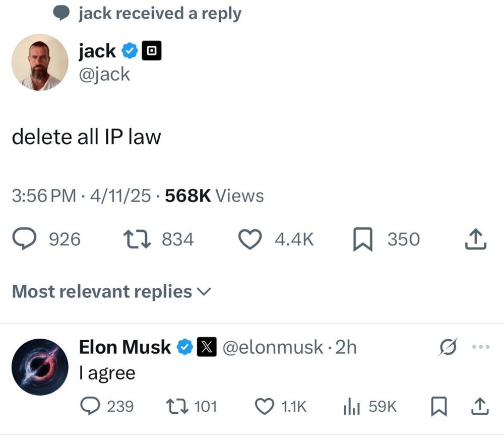View analytics on Elon Musk's reply

point(352,407)
